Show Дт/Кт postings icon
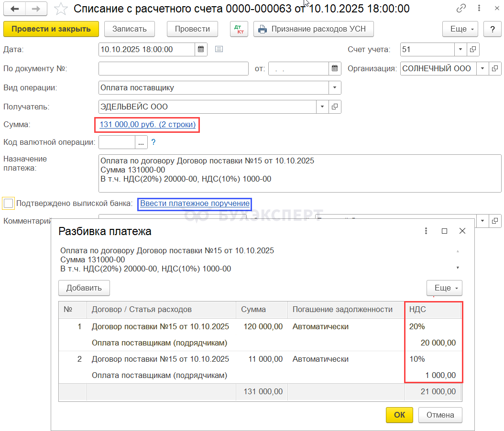The image size is (504, 431). (x=239, y=29)
